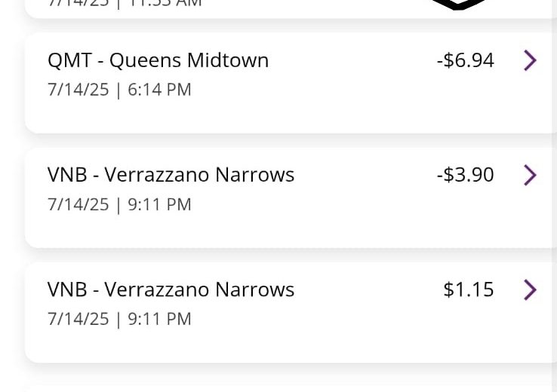Tap the chevron beside the $1.15 credit
The image size is (557, 392).
[530, 289]
